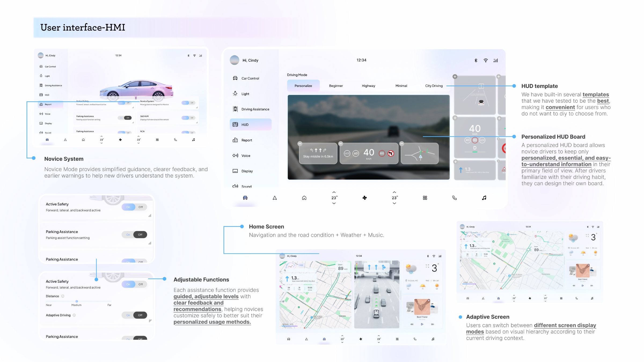Viewport: 644px width, 362px height.
Task: Click Bluetooth icon in the large HUD screen status bar
Action: coord(476,61)
